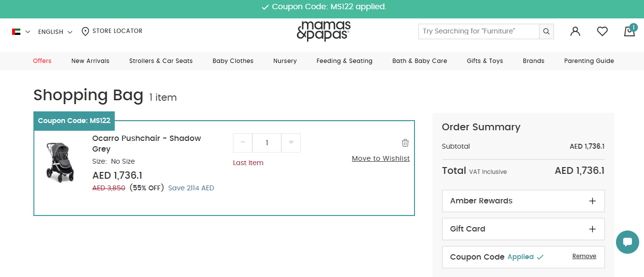Open the wishlist heart icon

(x=602, y=31)
